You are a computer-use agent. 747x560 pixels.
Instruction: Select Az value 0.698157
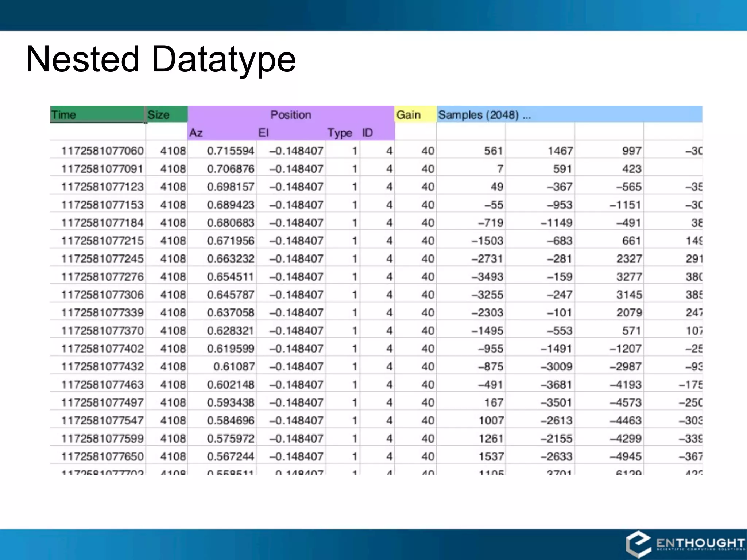click(x=231, y=187)
